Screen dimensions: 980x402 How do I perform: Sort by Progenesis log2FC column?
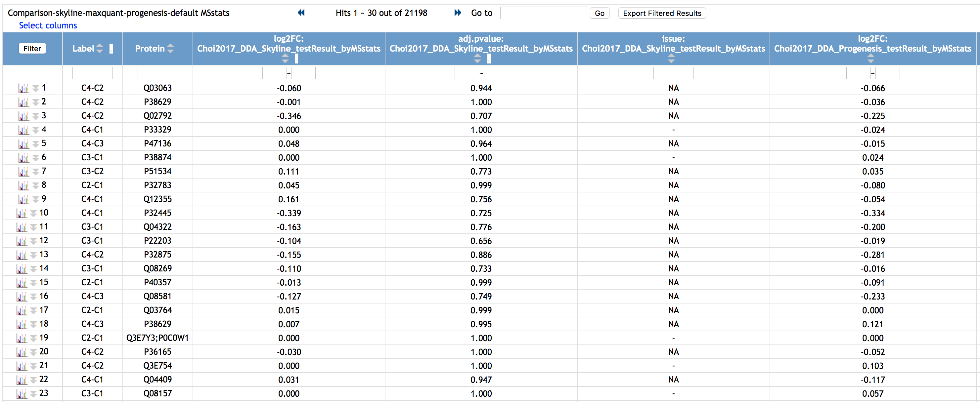(870, 59)
